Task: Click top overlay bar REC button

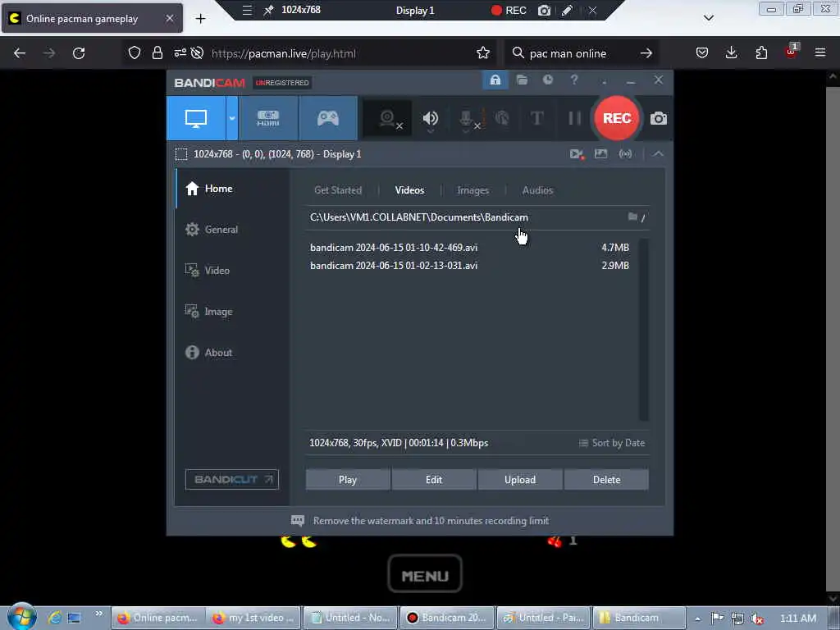Action: pyautogui.click(x=509, y=10)
